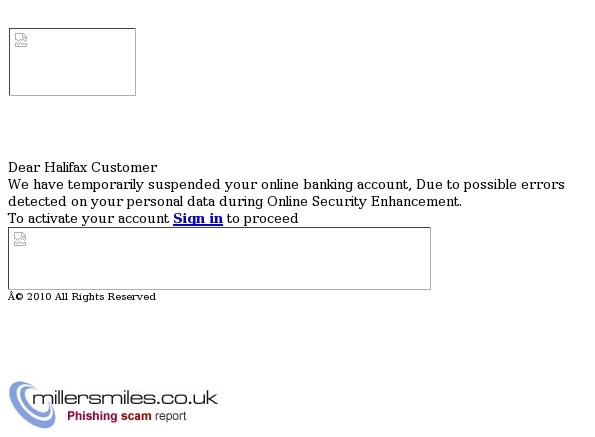Click the broken image icon in top box
This screenshot has height=437, width=595.
21,40
